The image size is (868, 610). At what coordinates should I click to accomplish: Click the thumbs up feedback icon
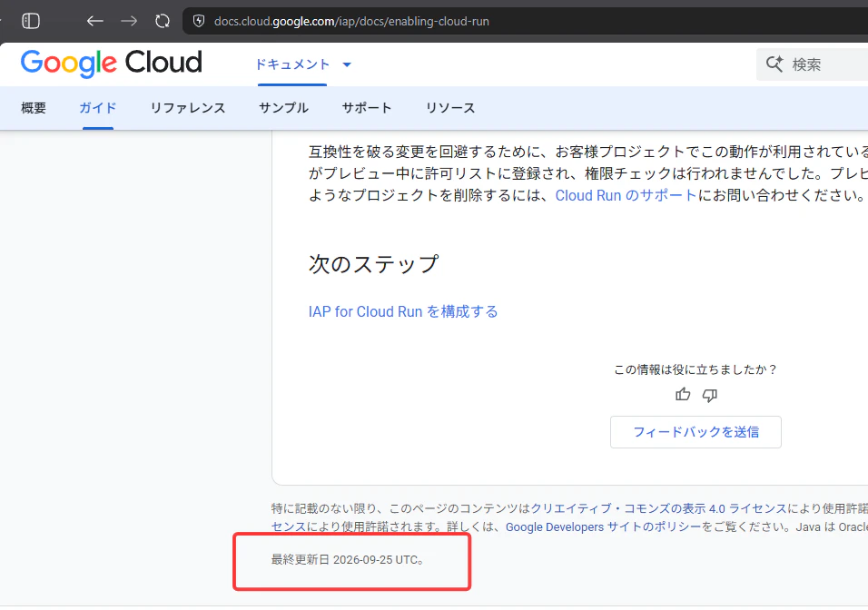(x=683, y=394)
